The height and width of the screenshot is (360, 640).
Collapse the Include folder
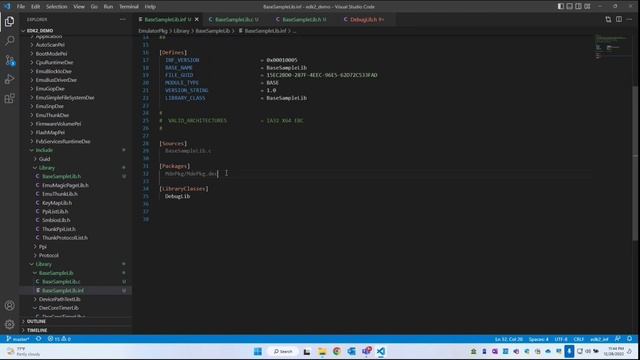tap(44, 150)
